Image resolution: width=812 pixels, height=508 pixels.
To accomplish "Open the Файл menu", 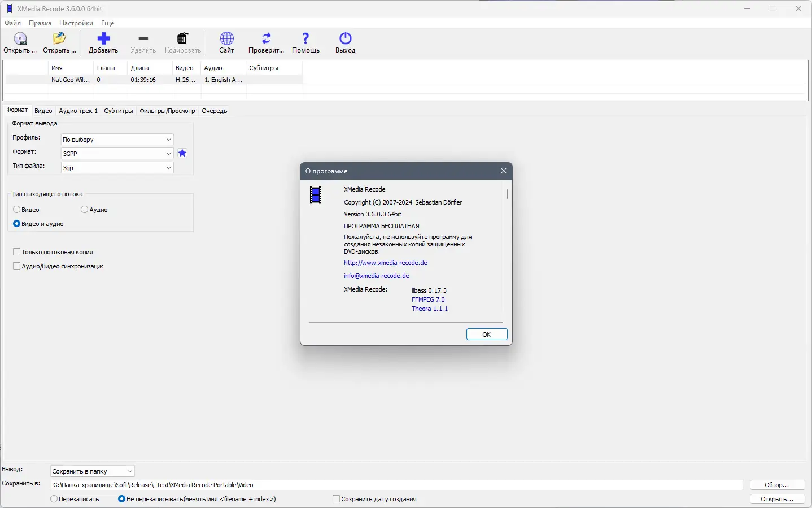I will (x=12, y=23).
